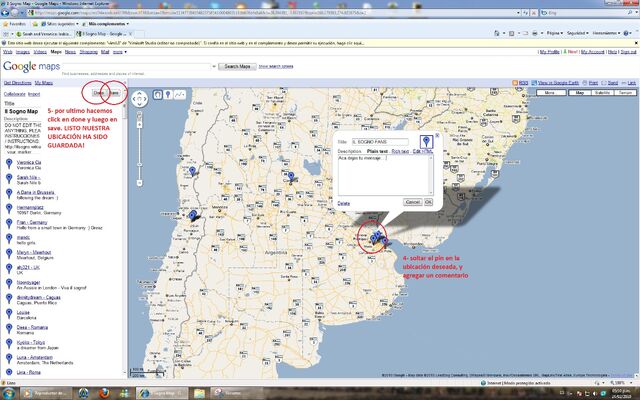This screenshot has width=640, height=400.
Task: Click the marker icon beside Sarah Nile entry
Action: coord(9,179)
